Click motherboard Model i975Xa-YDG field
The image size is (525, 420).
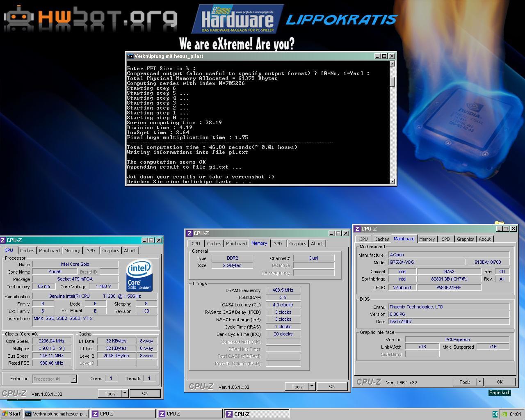click(427, 262)
